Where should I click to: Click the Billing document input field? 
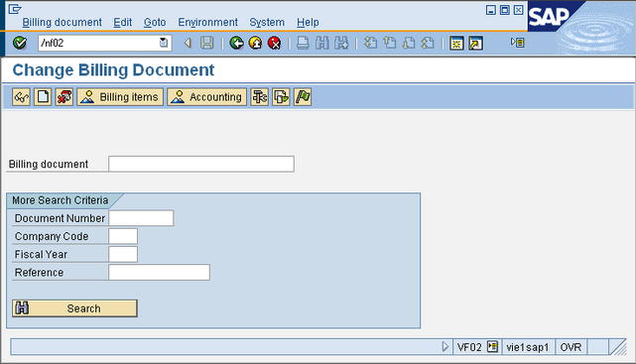[201, 164]
